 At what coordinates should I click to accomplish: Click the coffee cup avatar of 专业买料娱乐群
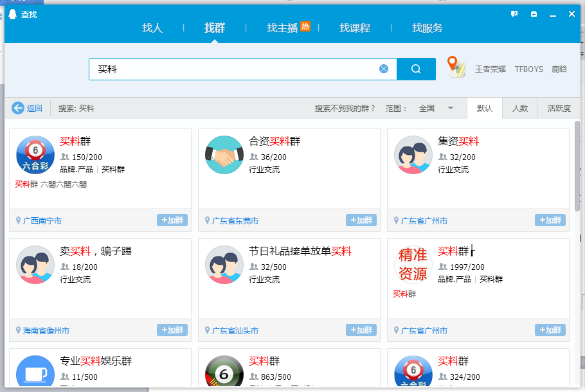pos(35,370)
